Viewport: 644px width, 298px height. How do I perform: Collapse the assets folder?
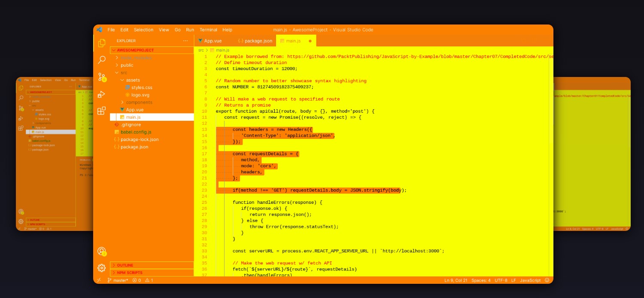(x=152, y=80)
